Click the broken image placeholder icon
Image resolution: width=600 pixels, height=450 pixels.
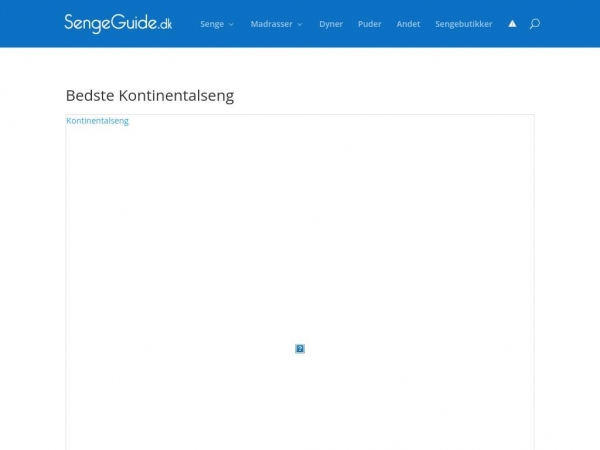click(300, 349)
